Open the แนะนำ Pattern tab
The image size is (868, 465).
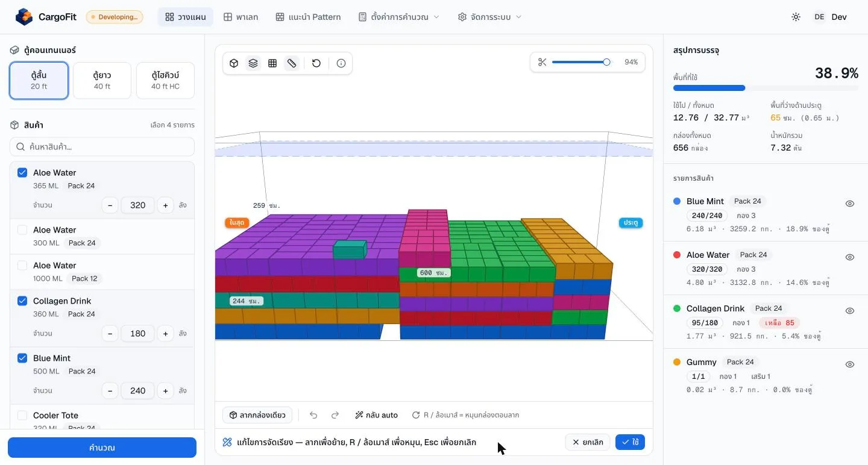[x=308, y=17]
